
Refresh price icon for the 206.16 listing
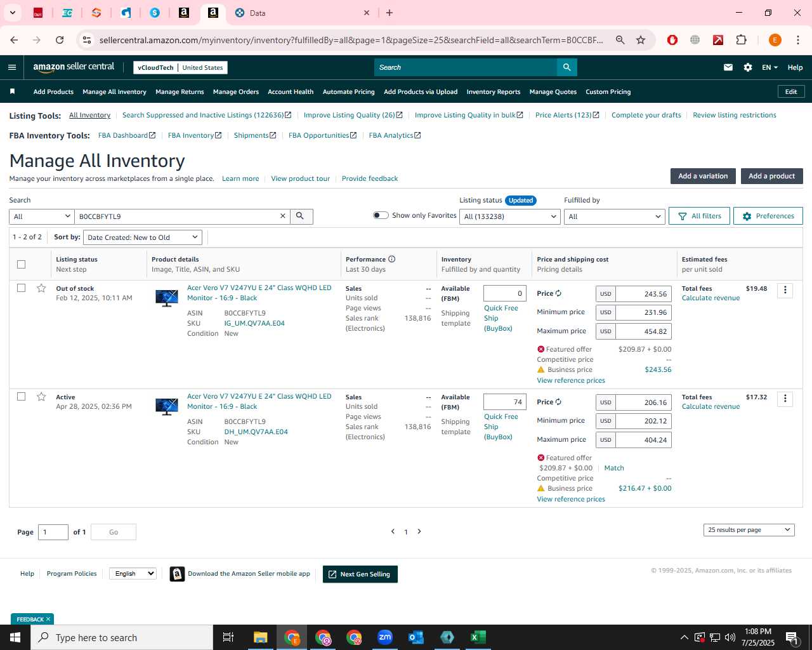pyautogui.click(x=558, y=402)
